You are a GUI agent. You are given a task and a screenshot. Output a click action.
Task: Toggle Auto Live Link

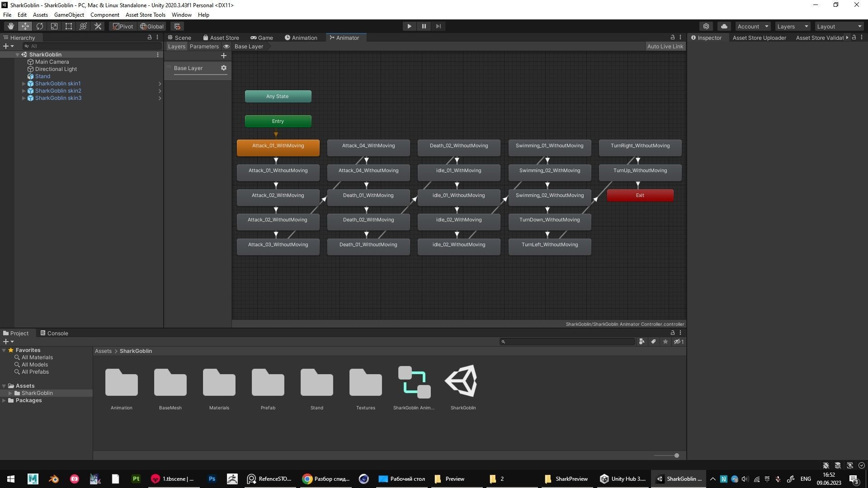[665, 47]
